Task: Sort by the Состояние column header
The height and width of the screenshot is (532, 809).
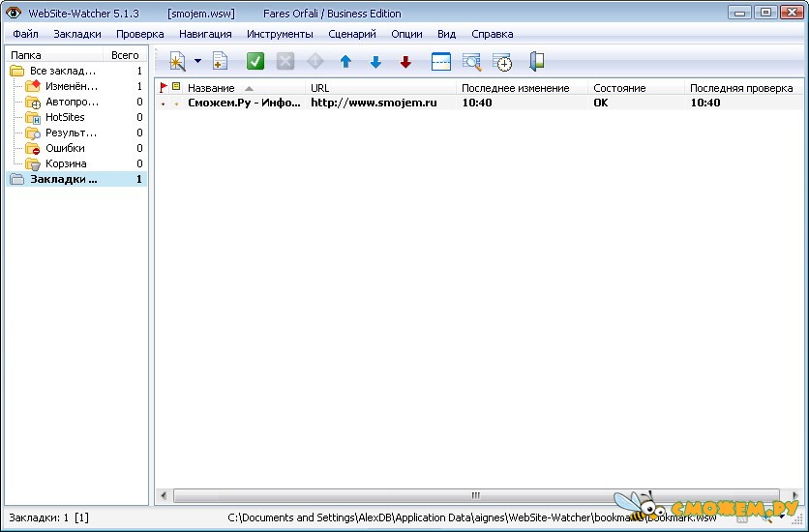Action: [636, 88]
